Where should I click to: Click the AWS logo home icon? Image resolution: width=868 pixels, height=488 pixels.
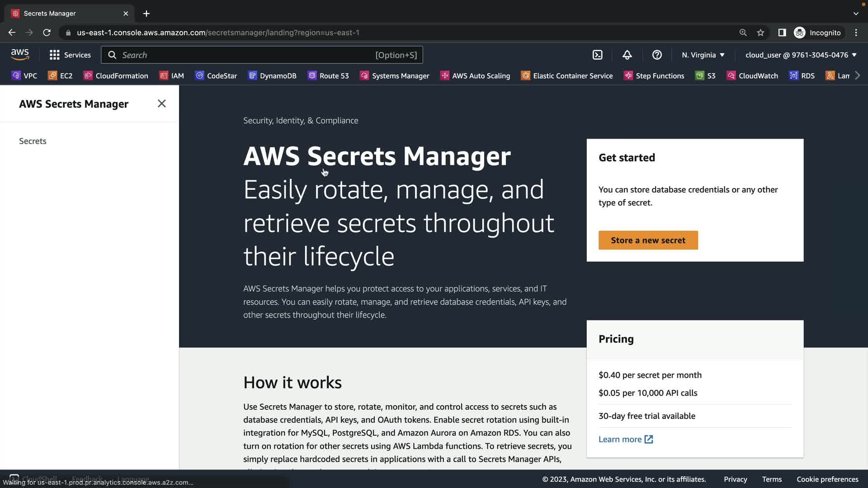click(x=20, y=55)
